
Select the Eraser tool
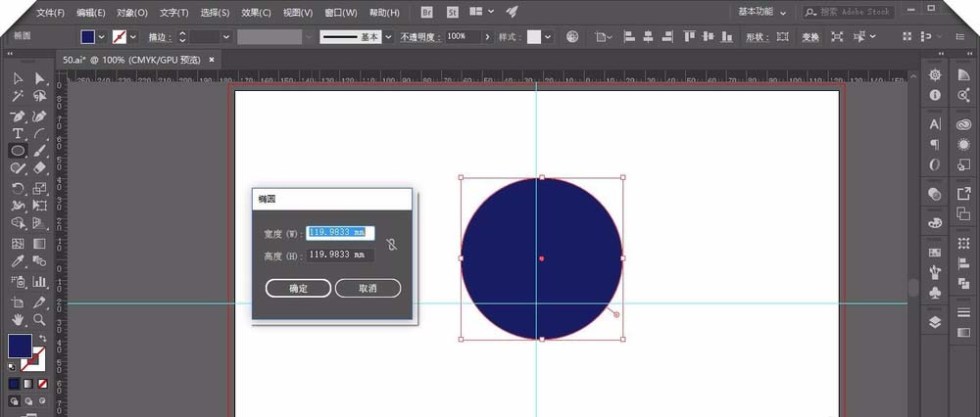[39, 168]
